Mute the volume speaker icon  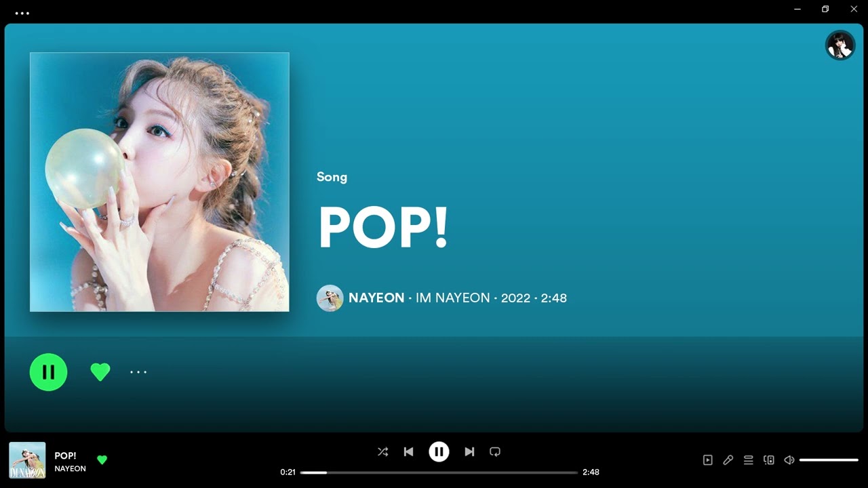(x=789, y=460)
